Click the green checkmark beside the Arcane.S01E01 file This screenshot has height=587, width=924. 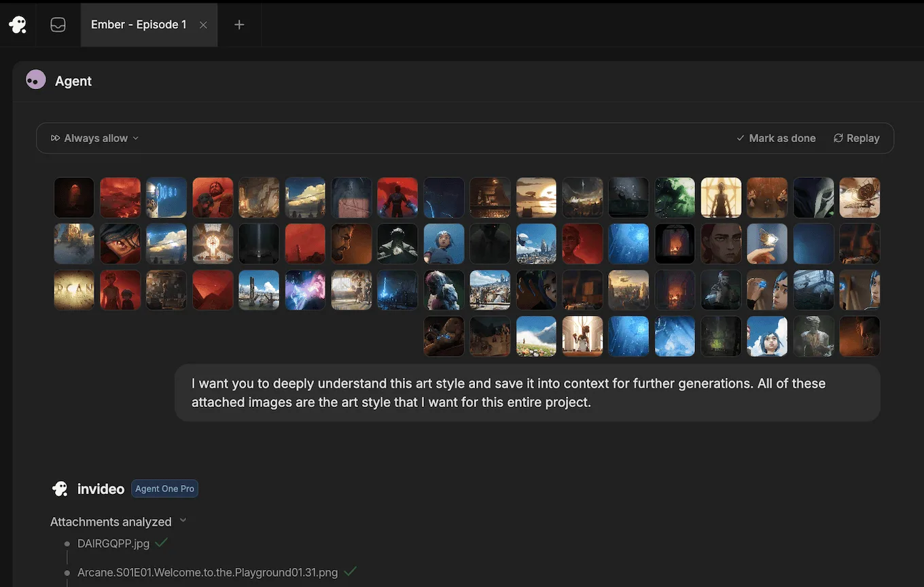pos(350,571)
